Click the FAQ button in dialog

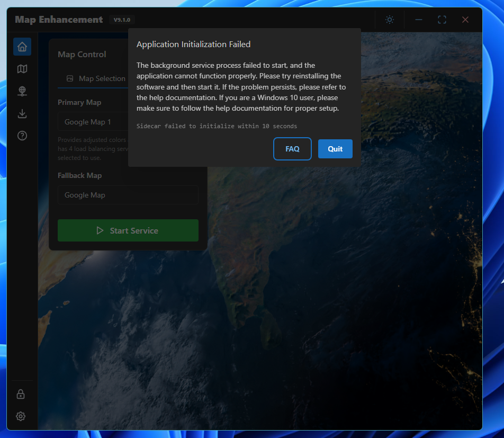point(292,149)
